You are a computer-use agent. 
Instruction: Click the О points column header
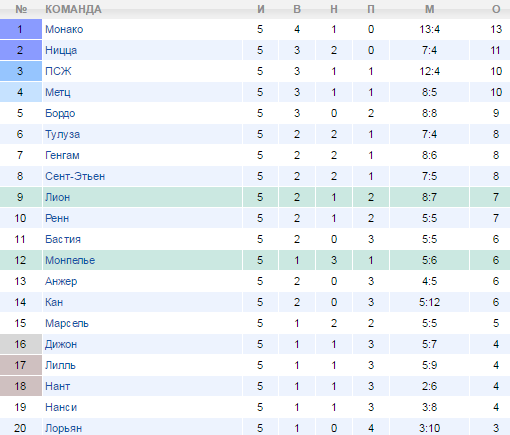(x=496, y=9)
